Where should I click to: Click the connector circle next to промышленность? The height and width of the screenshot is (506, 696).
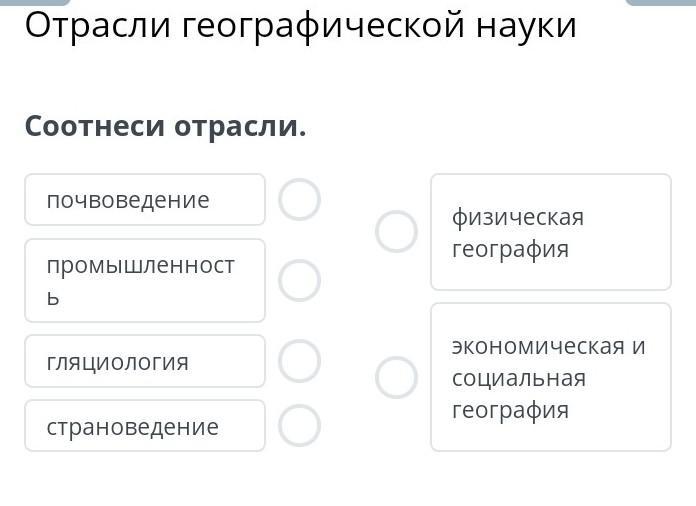pyautogui.click(x=299, y=280)
